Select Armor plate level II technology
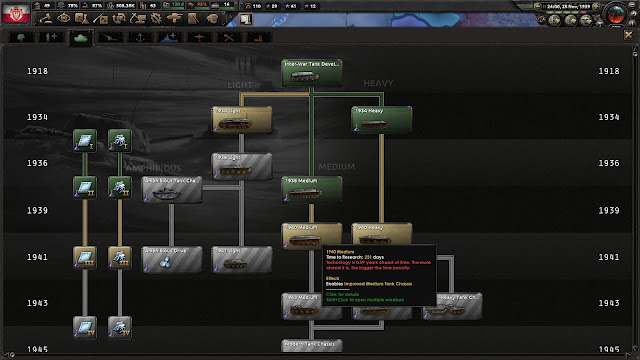Screen dimensions: 640x360 85,188
